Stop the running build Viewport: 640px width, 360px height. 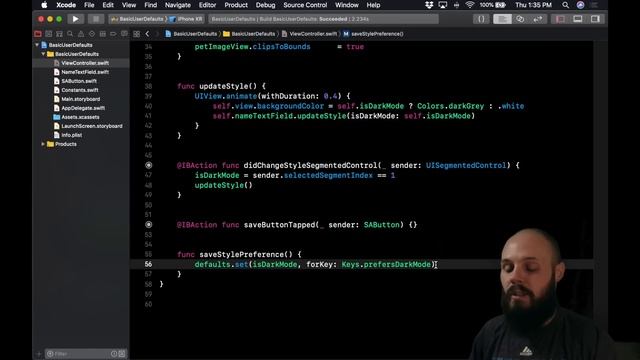[x=96, y=19]
